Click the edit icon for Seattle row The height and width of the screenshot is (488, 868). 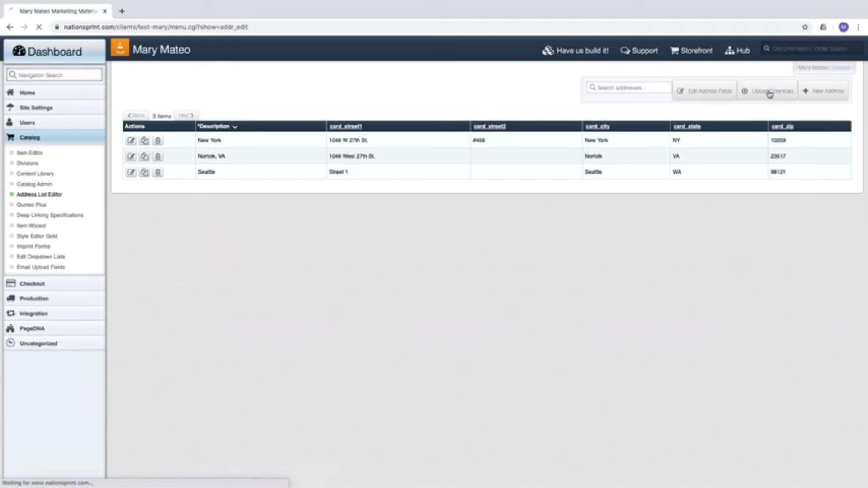click(x=131, y=172)
